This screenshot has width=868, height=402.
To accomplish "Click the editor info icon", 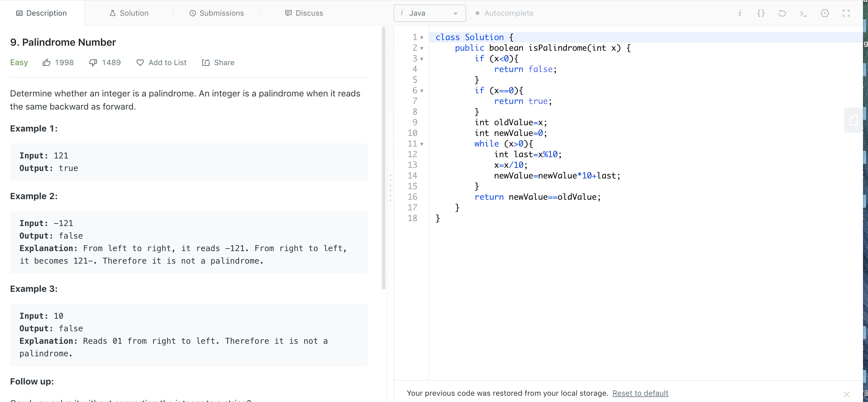I will coord(739,13).
